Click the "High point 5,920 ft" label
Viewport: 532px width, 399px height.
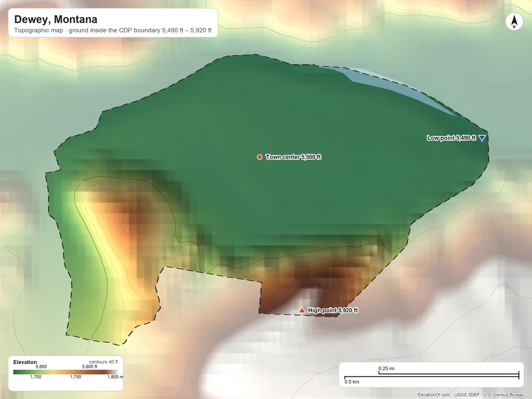332,310
